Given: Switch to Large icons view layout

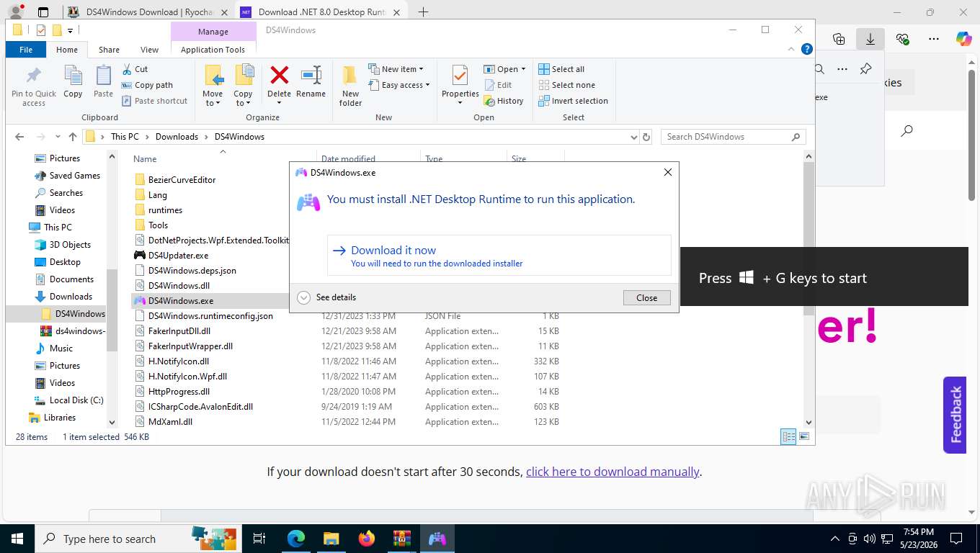Looking at the screenshot, I should pyautogui.click(x=804, y=436).
